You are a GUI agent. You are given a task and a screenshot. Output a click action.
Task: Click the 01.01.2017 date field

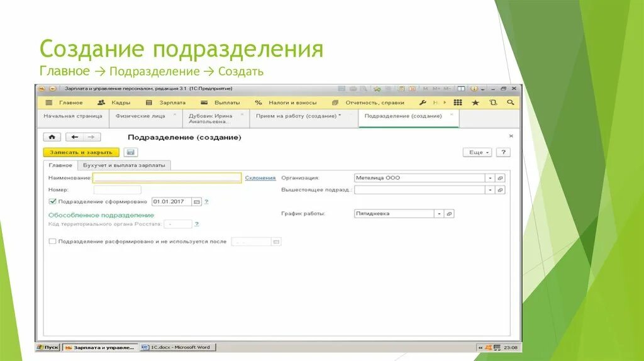pyautogui.click(x=172, y=202)
